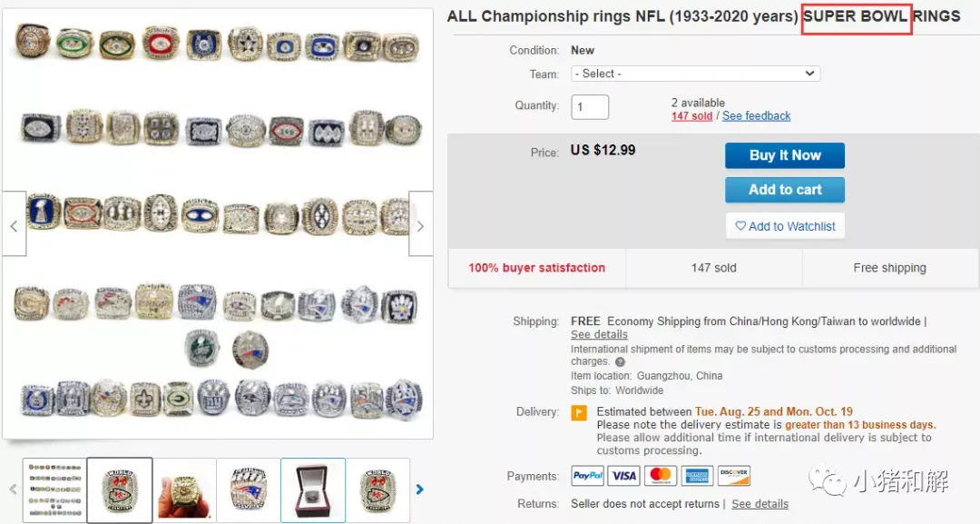Open the Team select dropdown
This screenshot has height=524, width=980.
(x=695, y=74)
